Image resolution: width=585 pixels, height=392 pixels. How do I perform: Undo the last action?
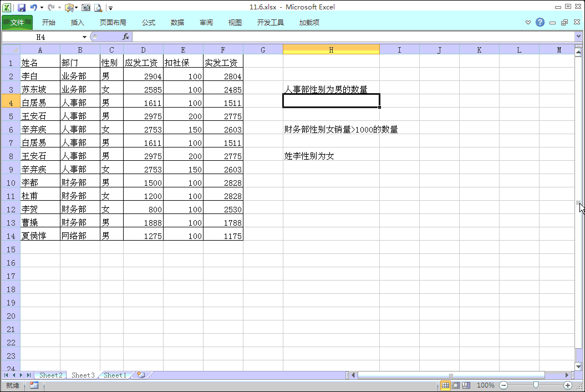pyautogui.click(x=33, y=7)
